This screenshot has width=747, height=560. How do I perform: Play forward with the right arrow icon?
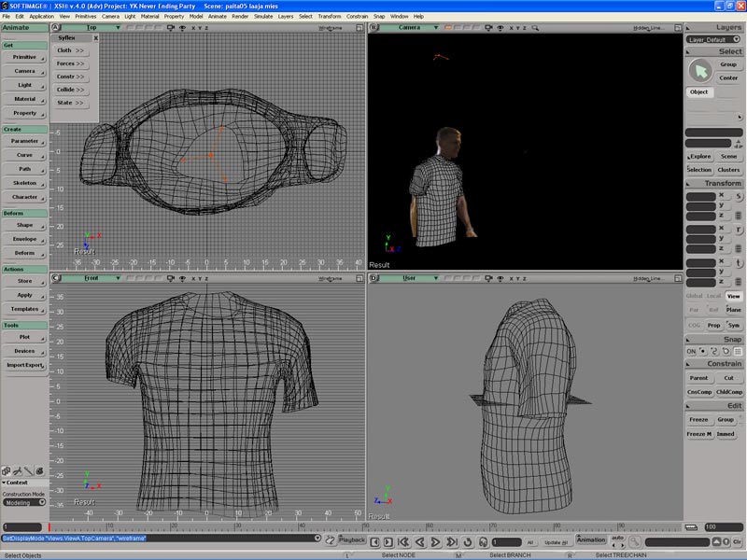pos(435,542)
